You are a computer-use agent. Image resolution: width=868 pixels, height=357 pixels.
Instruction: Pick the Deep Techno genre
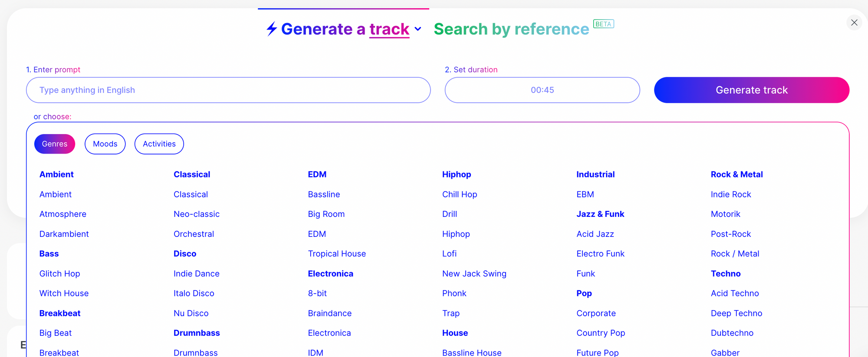pyautogui.click(x=736, y=313)
